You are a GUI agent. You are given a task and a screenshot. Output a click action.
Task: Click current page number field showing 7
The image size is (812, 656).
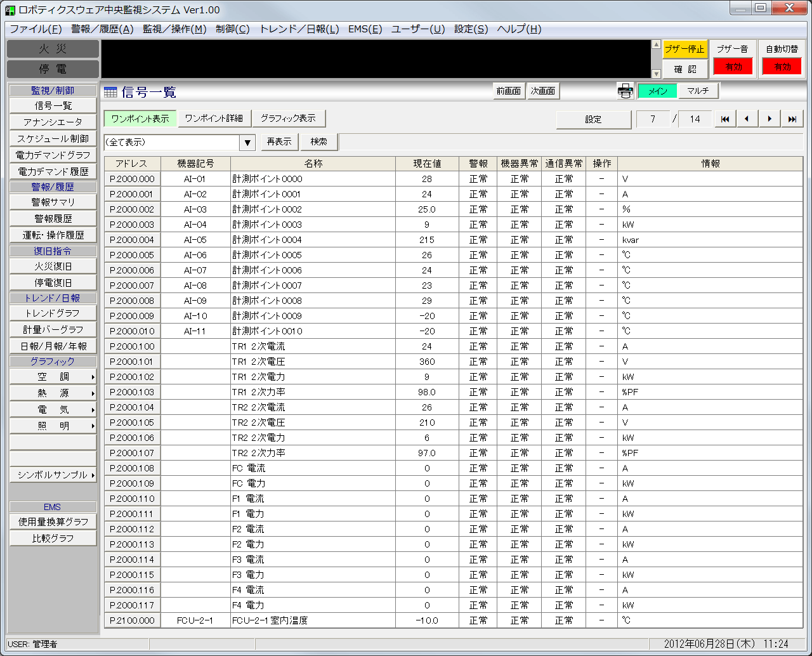coord(653,119)
